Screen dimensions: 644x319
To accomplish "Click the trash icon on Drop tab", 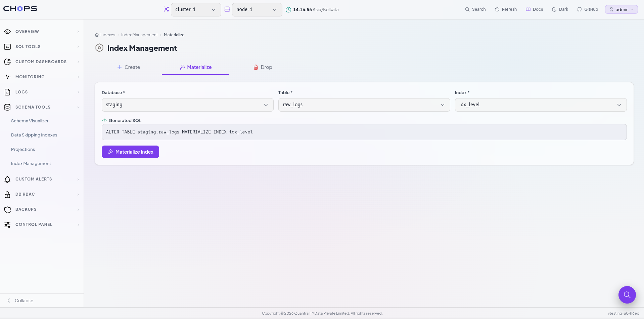I will [256, 67].
